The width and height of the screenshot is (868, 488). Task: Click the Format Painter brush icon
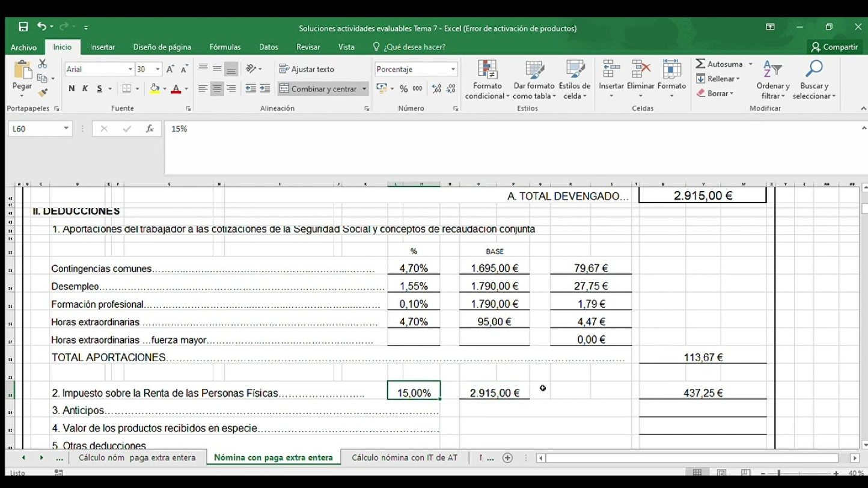(x=43, y=93)
